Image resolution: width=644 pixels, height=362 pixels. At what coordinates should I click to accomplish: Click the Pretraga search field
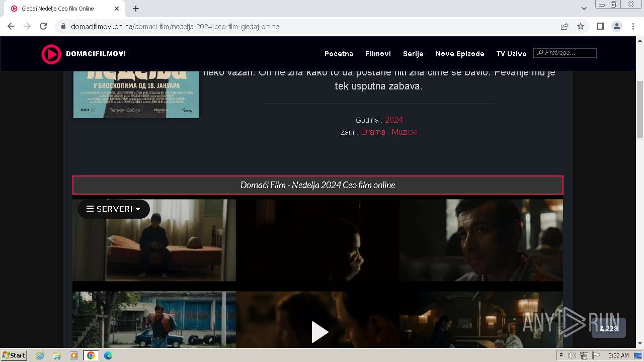[x=565, y=53]
